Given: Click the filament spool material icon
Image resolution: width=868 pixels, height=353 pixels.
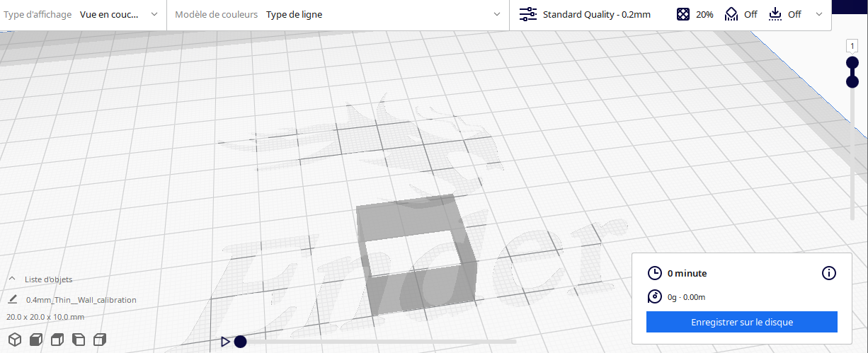Looking at the screenshot, I should 655,297.
